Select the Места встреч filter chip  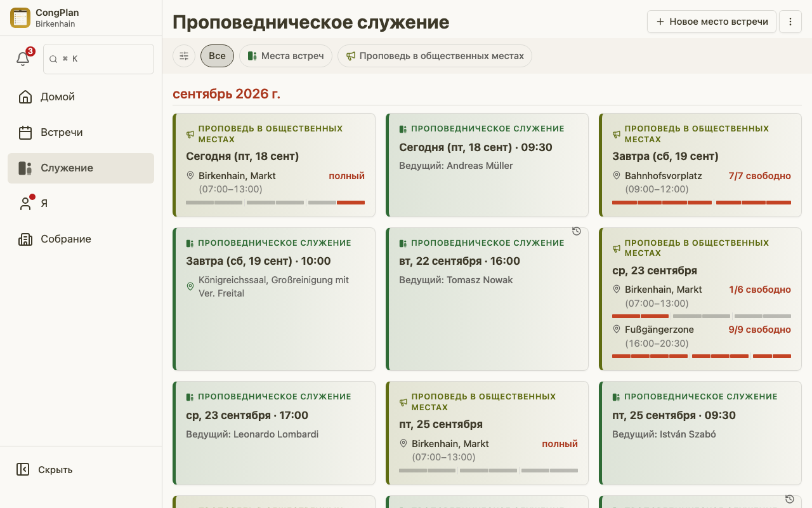point(285,56)
